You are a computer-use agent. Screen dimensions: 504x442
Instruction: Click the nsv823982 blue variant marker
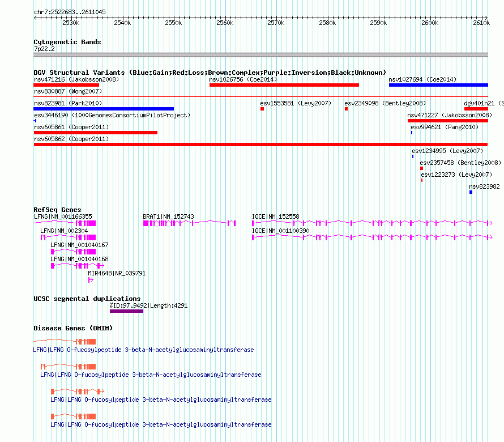coord(471,192)
